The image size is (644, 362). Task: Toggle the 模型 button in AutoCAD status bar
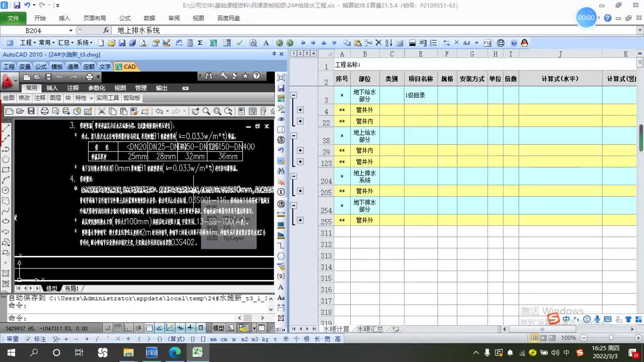pyautogui.click(x=218, y=328)
